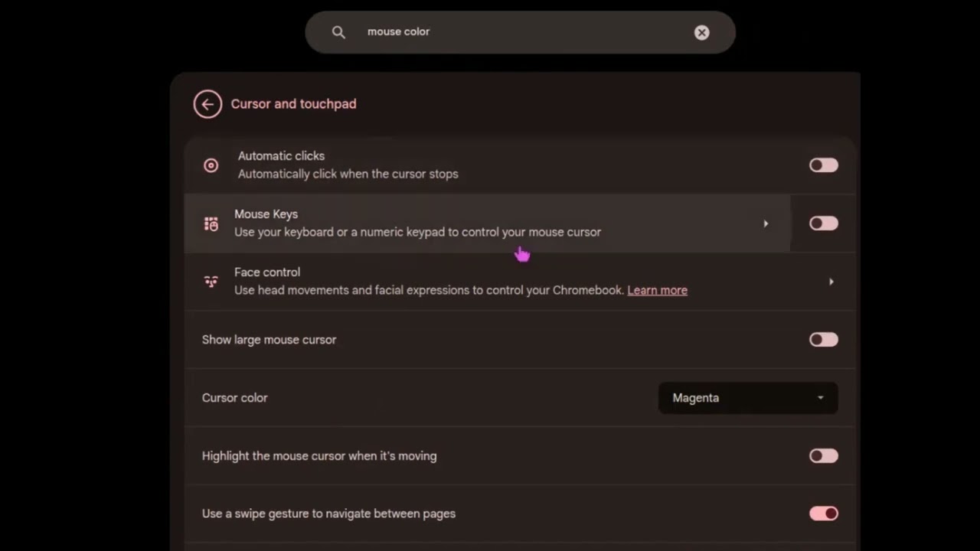Expand Face control settings arrow
Viewport: 980px width, 551px height.
pyautogui.click(x=831, y=282)
